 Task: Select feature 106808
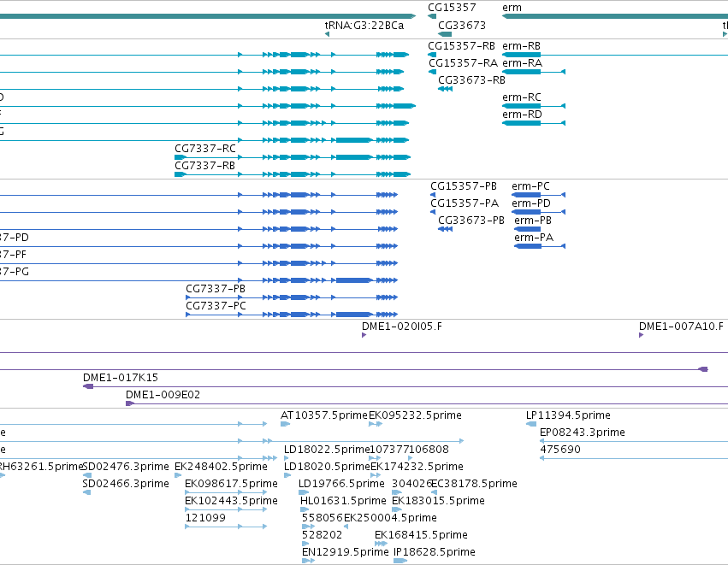click(410, 458)
